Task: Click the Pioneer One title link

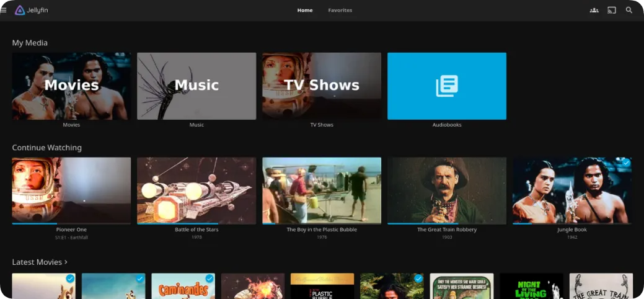Action: 71,230
